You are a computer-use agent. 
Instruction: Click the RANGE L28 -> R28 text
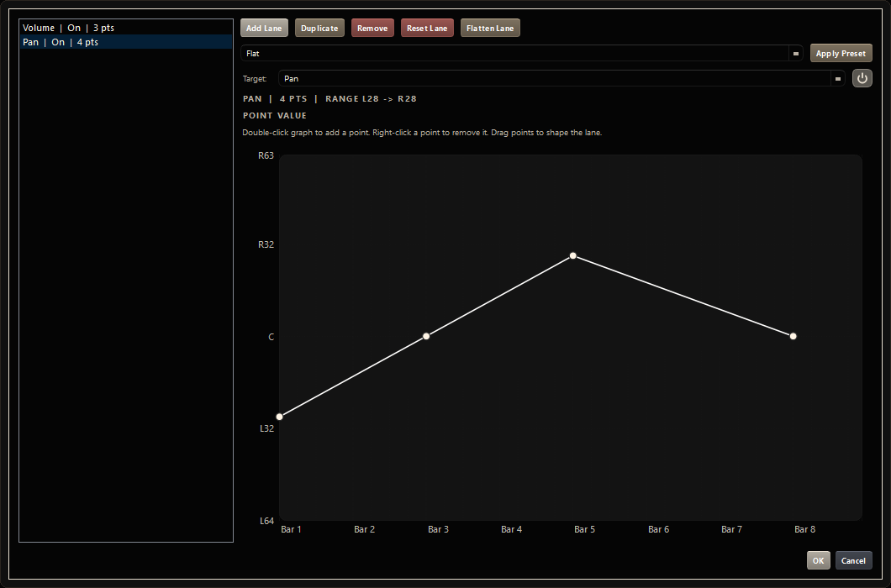(x=371, y=99)
